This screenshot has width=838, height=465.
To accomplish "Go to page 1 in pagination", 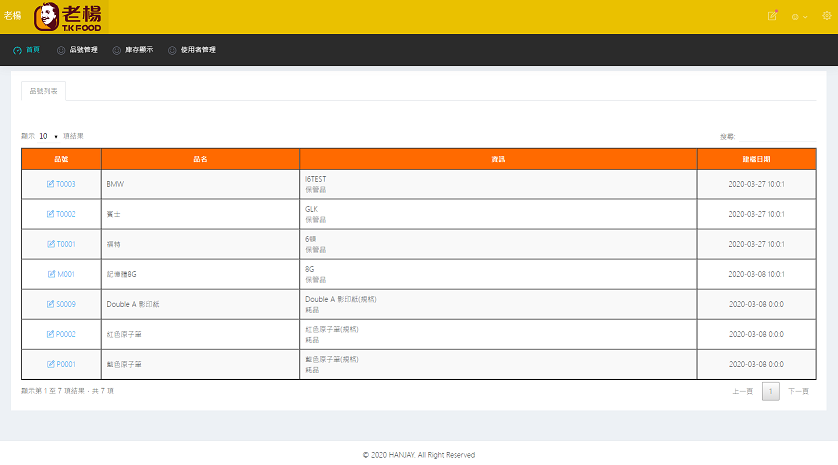I will (x=770, y=391).
